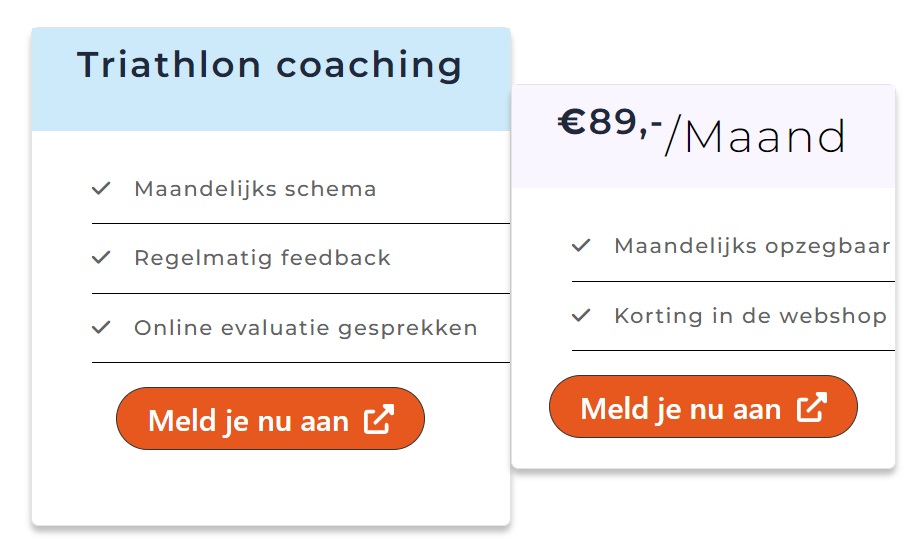Click the checkmark next to Regelmatig feedback
The height and width of the screenshot is (541, 905).
coord(100,258)
